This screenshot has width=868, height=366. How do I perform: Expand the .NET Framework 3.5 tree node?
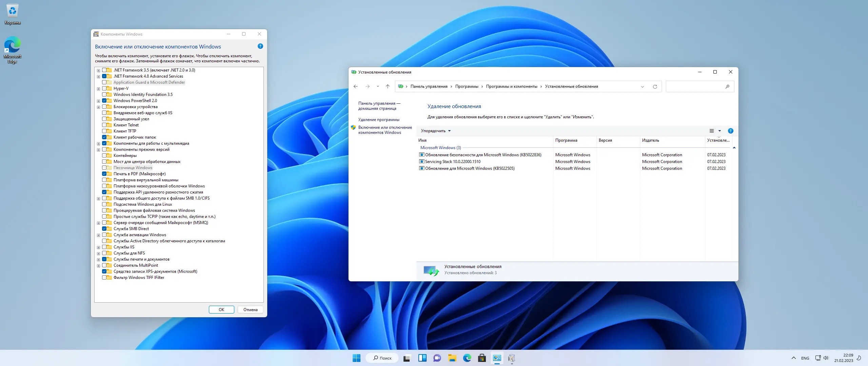tap(98, 70)
